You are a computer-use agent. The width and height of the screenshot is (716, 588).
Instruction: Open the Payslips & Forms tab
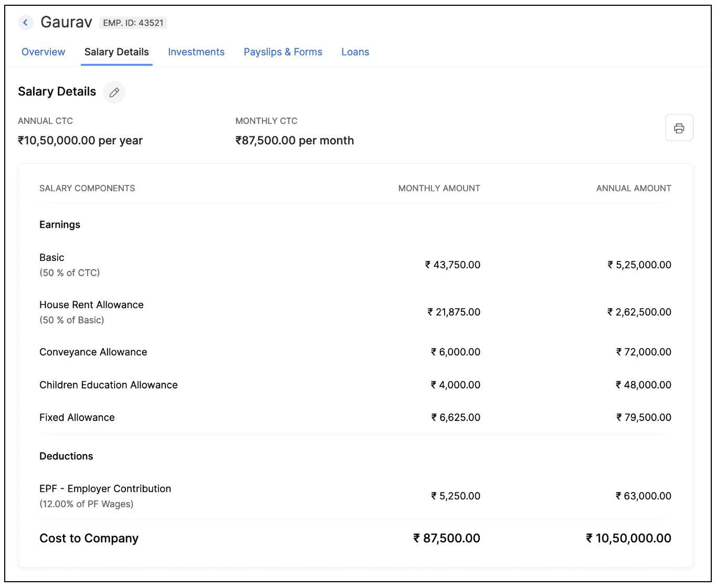(x=283, y=52)
